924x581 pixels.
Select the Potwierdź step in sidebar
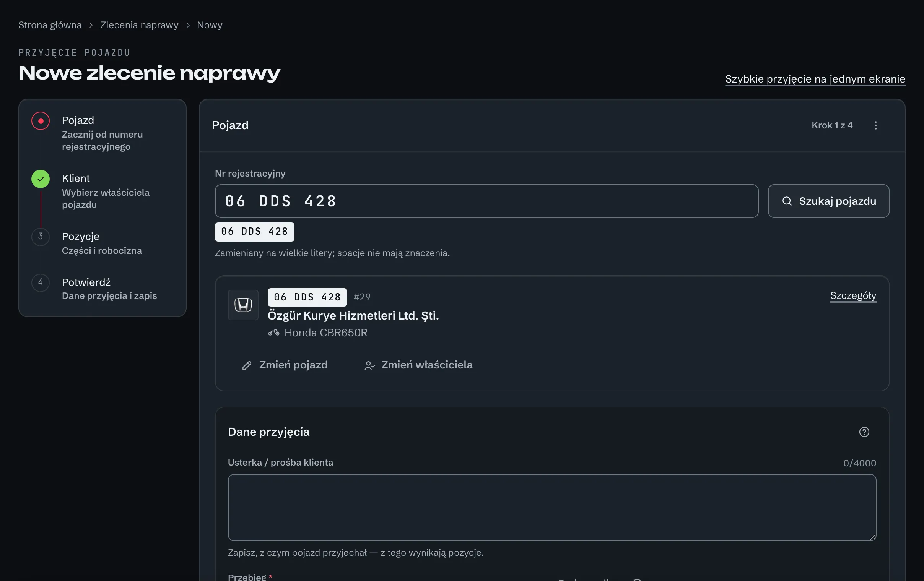pos(102,288)
